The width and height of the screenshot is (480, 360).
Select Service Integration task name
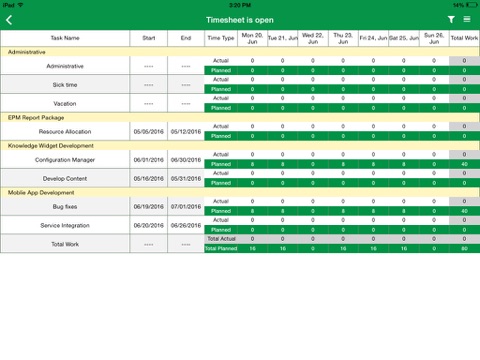point(65,225)
